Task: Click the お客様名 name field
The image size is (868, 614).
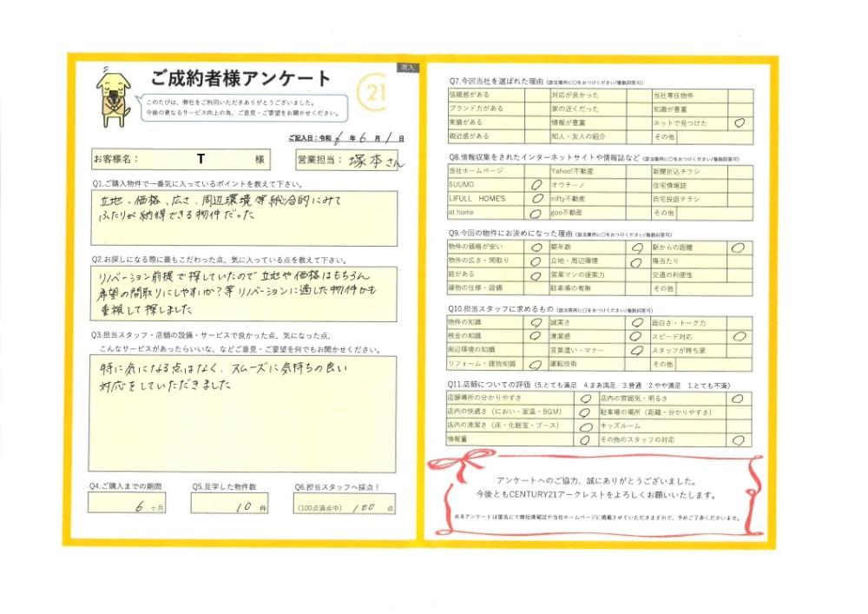Action: (x=181, y=159)
